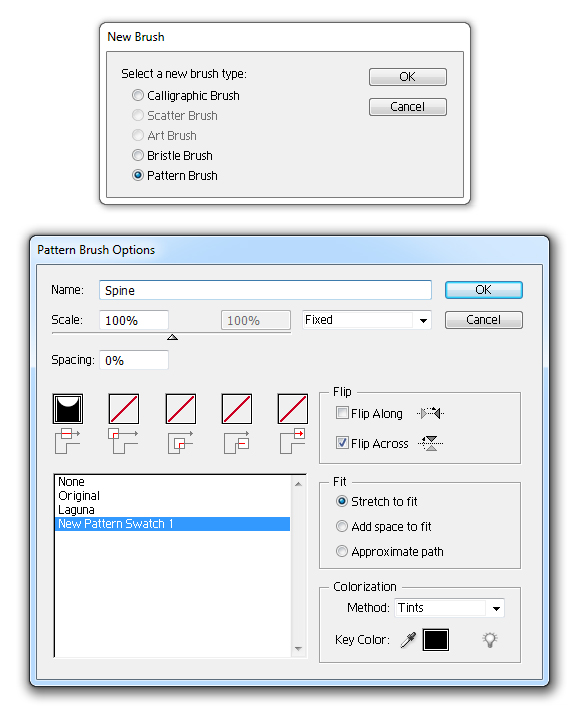Click the Flip Along diagram icon

430,413
